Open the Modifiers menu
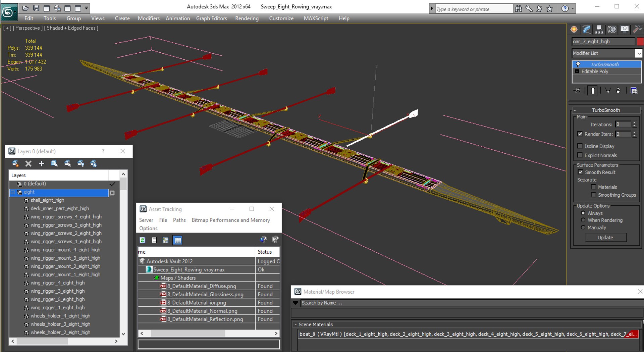 click(x=149, y=18)
